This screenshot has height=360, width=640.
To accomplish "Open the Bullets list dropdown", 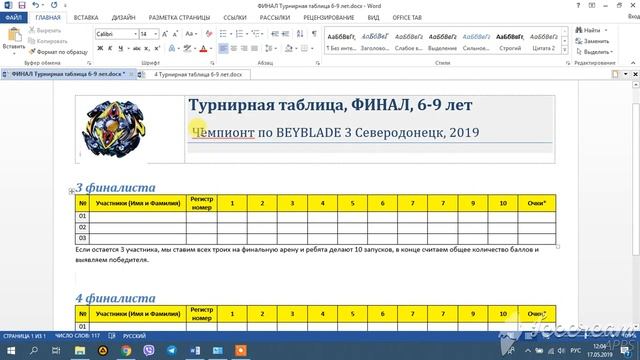I will (x=231, y=34).
